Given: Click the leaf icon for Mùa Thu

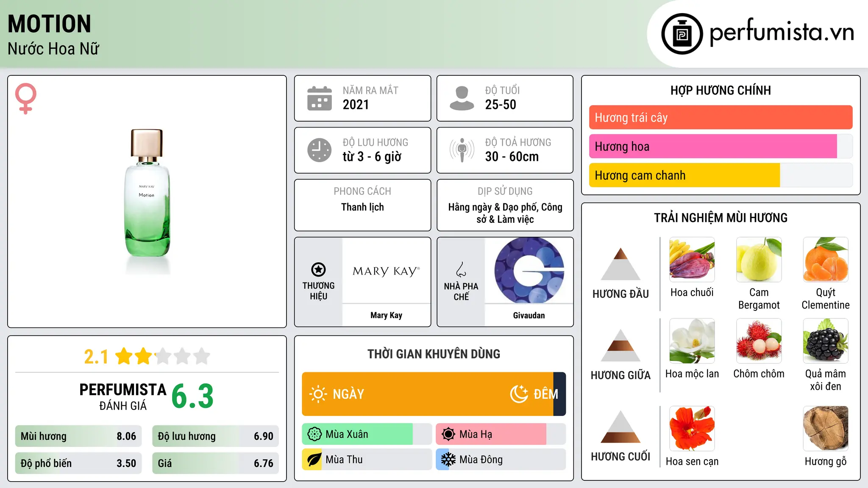Looking at the screenshot, I should (x=314, y=460).
